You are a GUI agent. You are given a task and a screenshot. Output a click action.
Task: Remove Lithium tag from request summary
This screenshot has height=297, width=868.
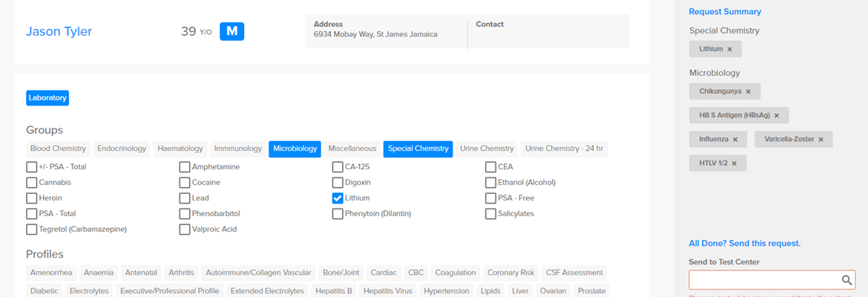729,50
